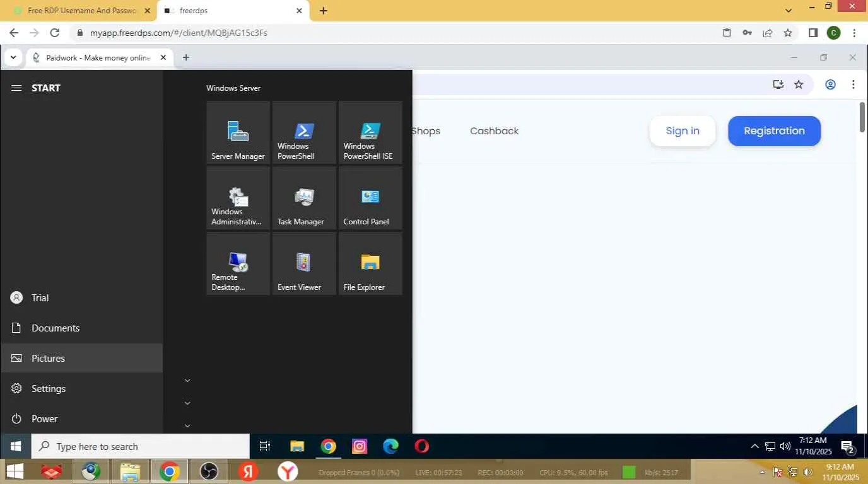Viewport: 868px width, 484px height.
Task: Click the remote clock showing 7:12 AM
Action: 813,446
